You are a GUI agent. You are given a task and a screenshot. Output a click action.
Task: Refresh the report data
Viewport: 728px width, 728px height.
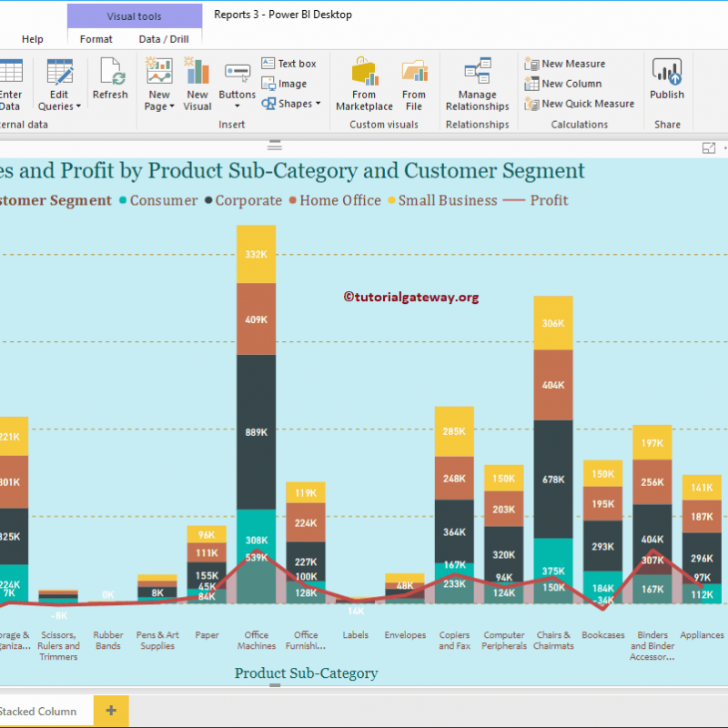point(110,82)
